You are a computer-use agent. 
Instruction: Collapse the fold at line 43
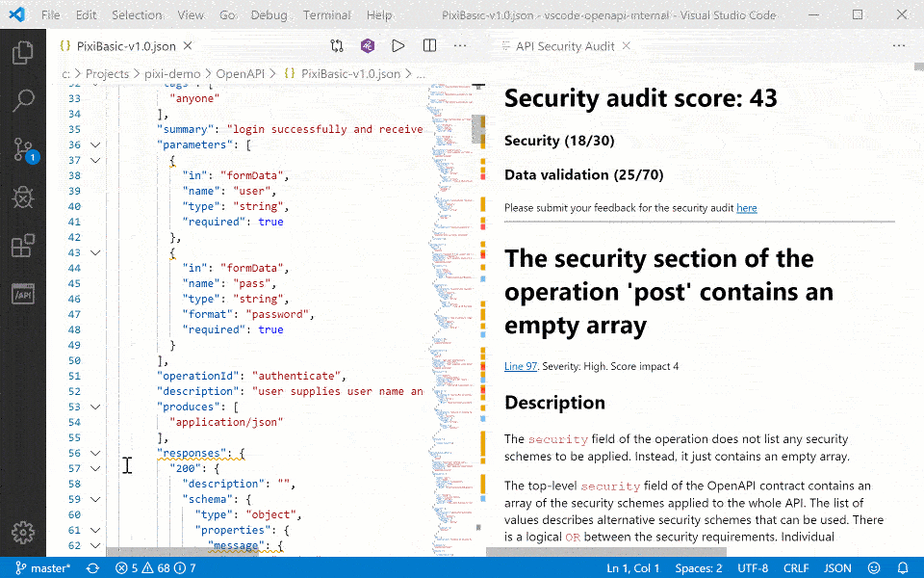[x=95, y=253]
